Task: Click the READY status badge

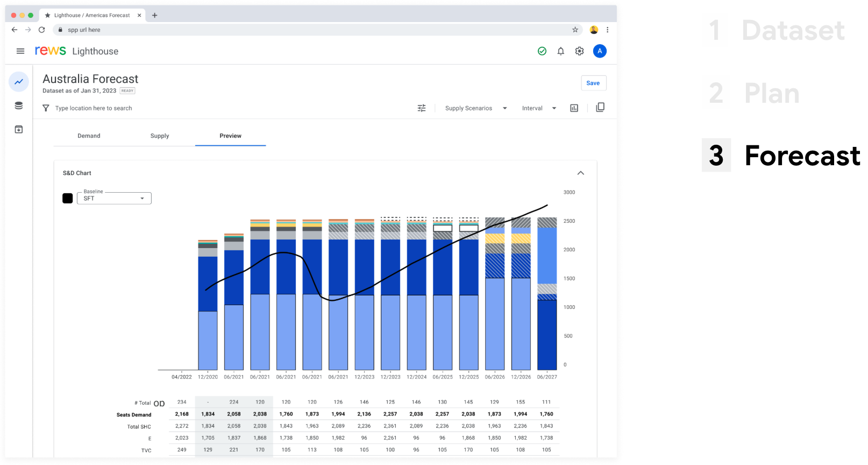Action: 127,91
